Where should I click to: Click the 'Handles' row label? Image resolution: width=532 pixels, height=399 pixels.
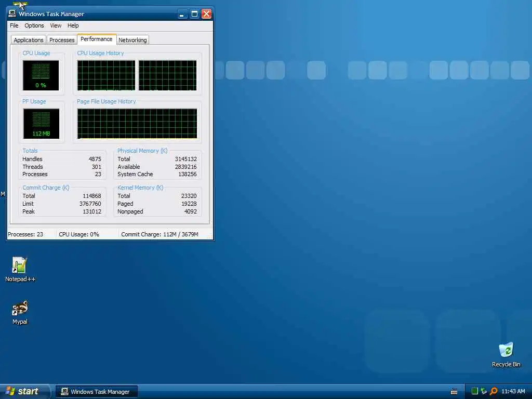pos(33,159)
